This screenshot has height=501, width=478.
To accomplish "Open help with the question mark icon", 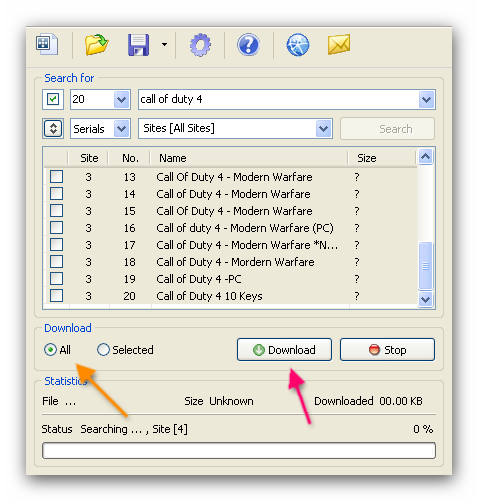I will pos(248,44).
